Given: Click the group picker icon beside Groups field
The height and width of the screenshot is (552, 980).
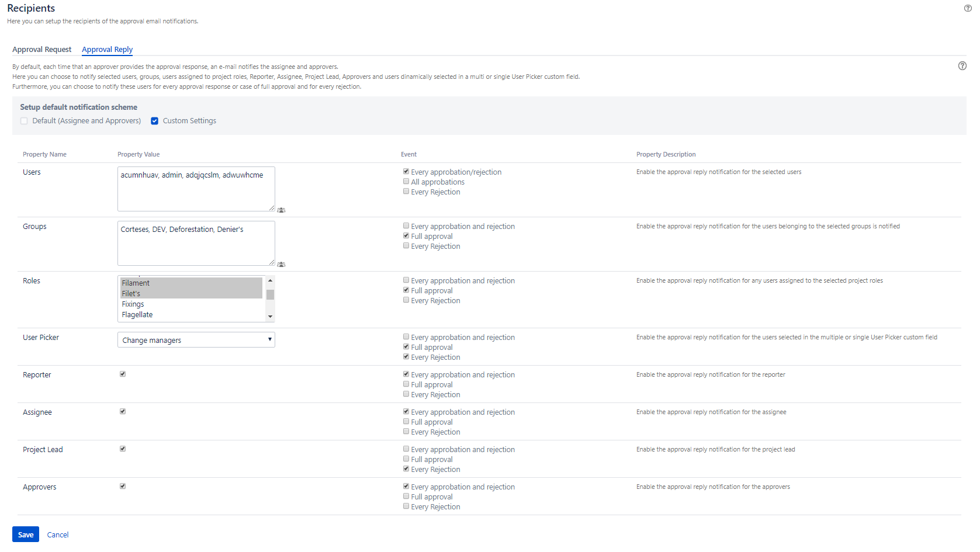Looking at the screenshot, I should pyautogui.click(x=281, y=264).
